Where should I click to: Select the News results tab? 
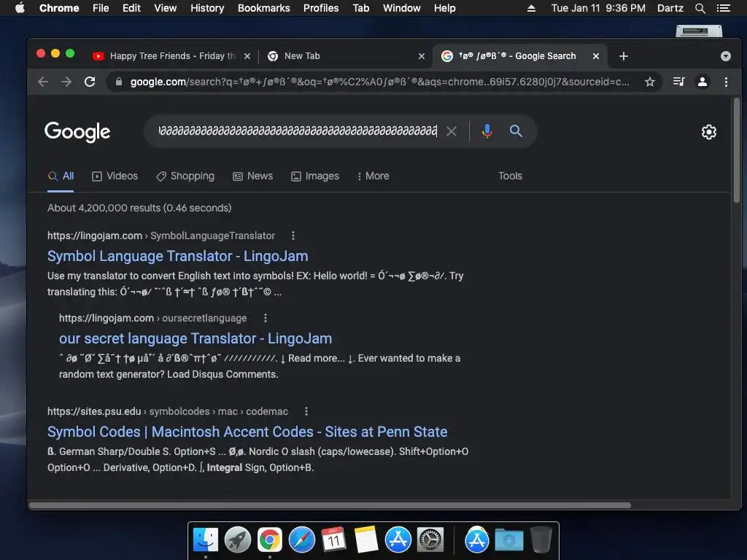point(253,176)
